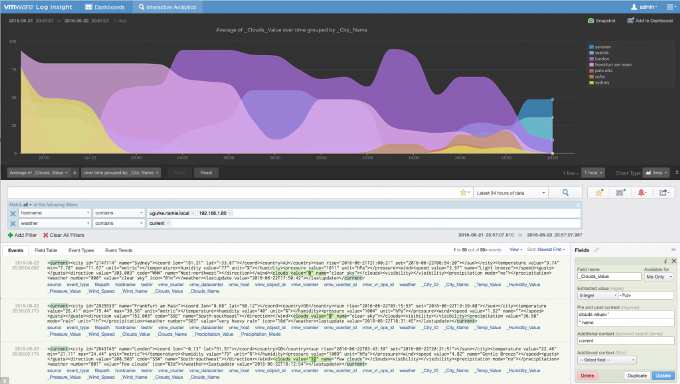Screen dimensions: 680x384
Task: Open the red alert bell menu
Action: point(641,193)
